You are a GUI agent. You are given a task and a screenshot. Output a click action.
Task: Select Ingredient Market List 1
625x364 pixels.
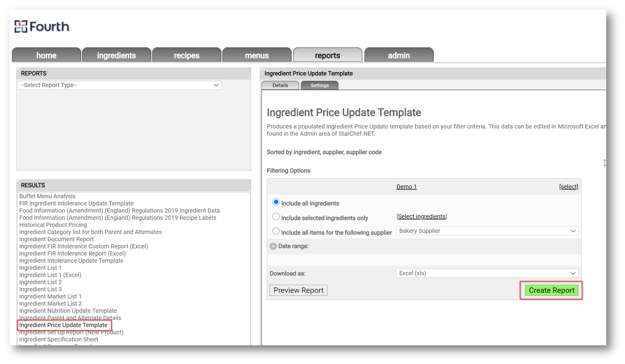(50, 296)
